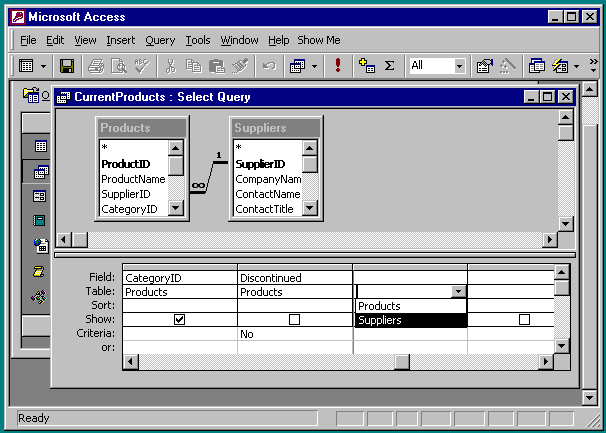Viewport: 606px width, 433px height.
Task: Select Forms icon in database sidebar
Action: [x=39, y=196]
